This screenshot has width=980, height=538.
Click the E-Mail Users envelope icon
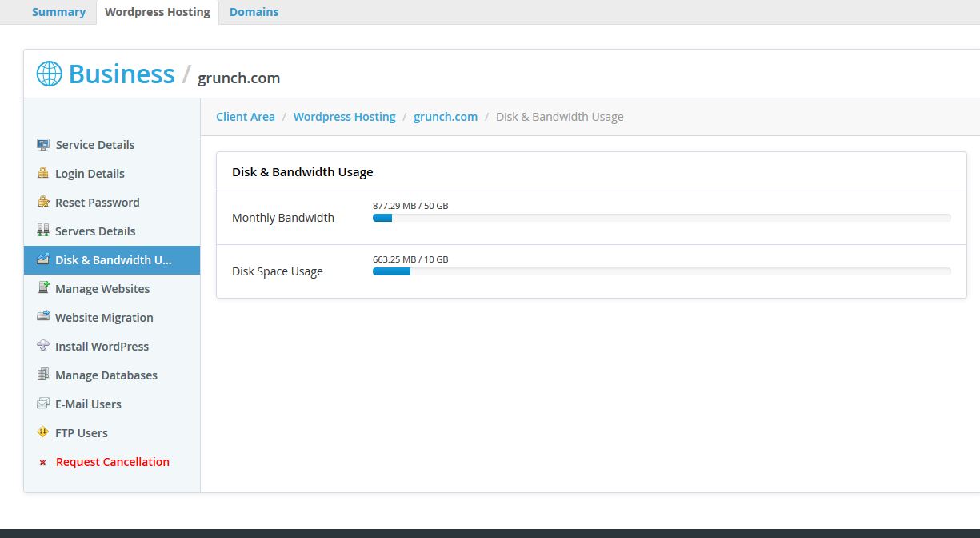click(43, 403)
